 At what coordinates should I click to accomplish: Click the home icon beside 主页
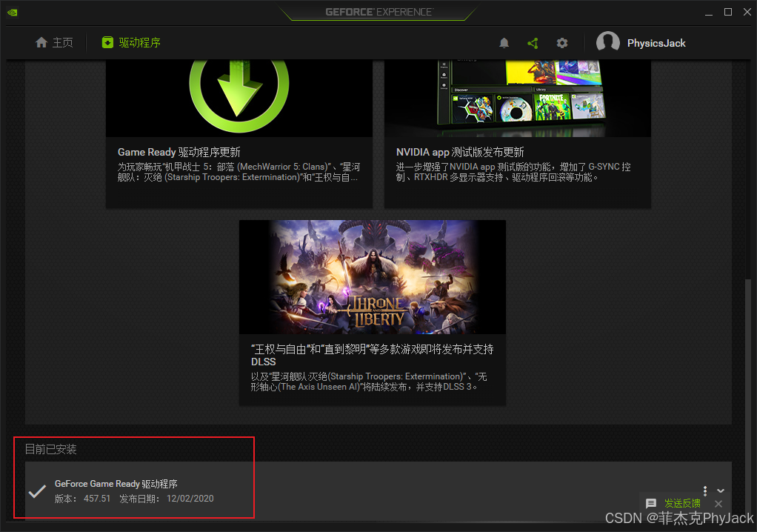click(x=41, y=42)
